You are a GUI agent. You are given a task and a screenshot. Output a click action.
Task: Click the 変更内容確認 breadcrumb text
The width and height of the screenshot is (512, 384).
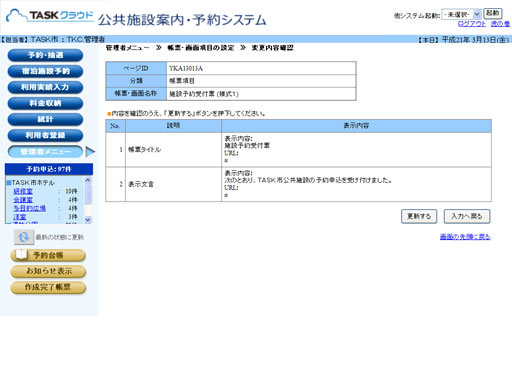click(272, 48)
